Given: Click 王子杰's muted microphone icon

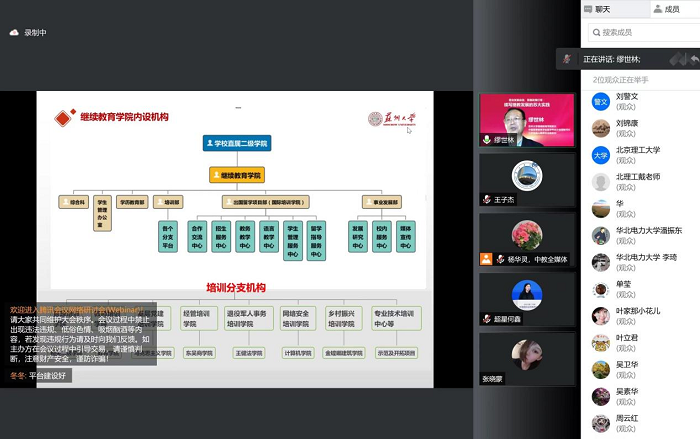Looking at the screenshot, I should (x=487, y=200).
